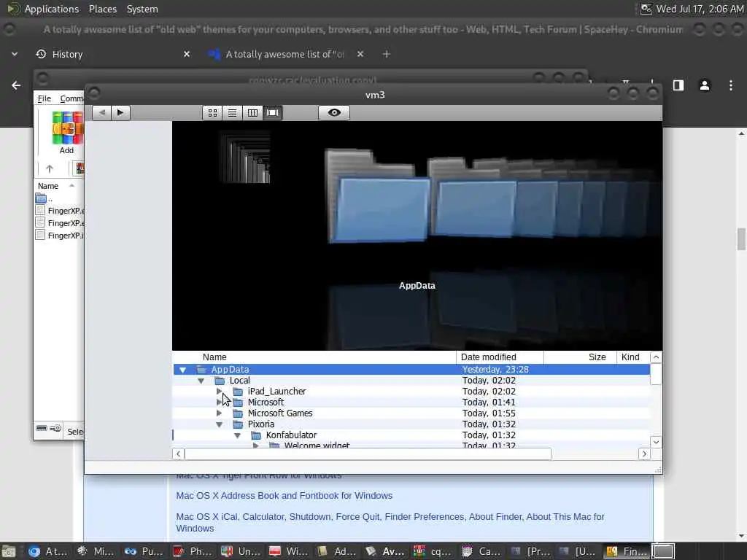Sort by Date modified column
This screenshot has height=560, width=747.
[x=500, y=357]
